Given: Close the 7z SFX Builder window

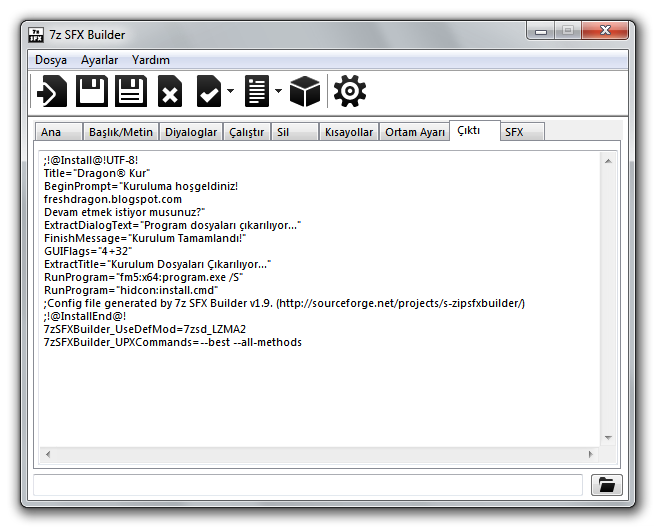Looking at the screenshot, I should tap(605, 31).
